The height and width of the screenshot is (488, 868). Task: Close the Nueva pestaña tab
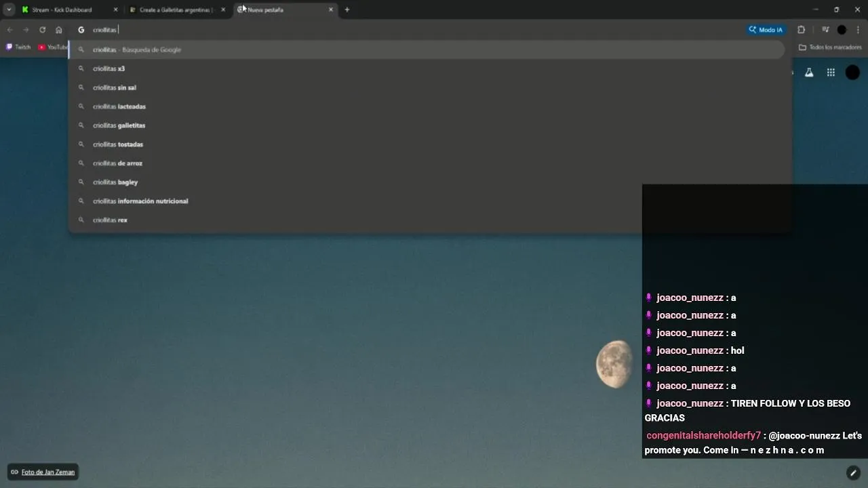coord(331,9)
